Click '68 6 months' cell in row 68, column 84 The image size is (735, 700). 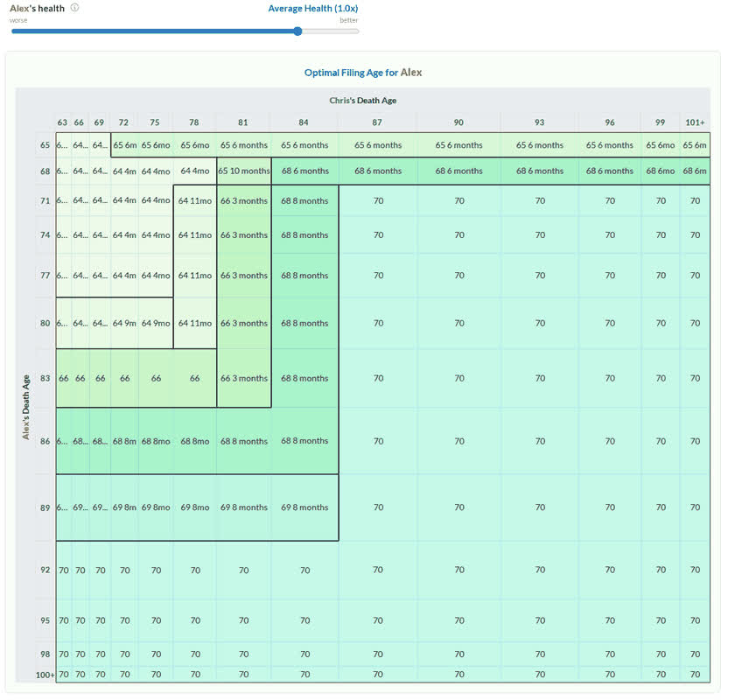click(305, 171)
